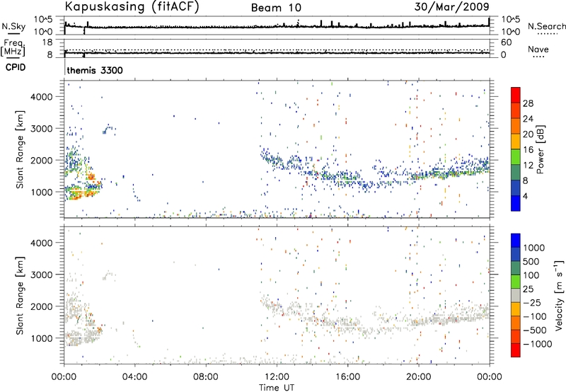Click the 04:00 time axis label
This screenshot has height=392, width=566.
coord(134,377)
